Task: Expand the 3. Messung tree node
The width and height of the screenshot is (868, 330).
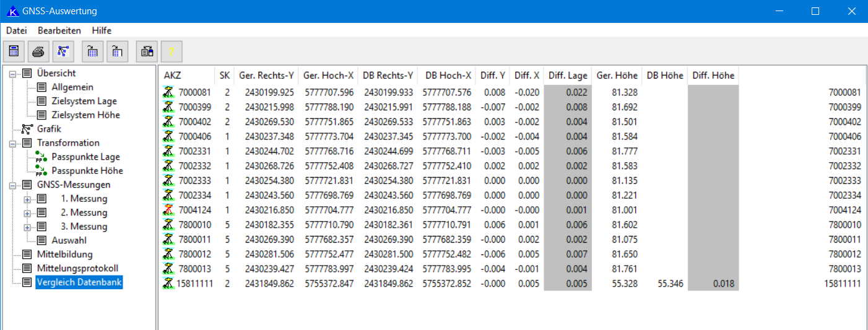Action: 27,227
